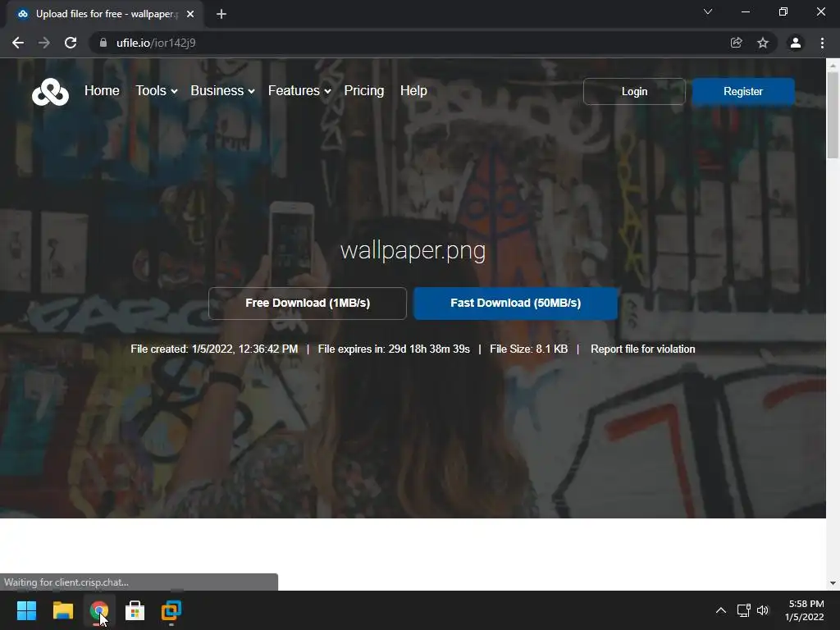Click the Login button

coord(634,92)
